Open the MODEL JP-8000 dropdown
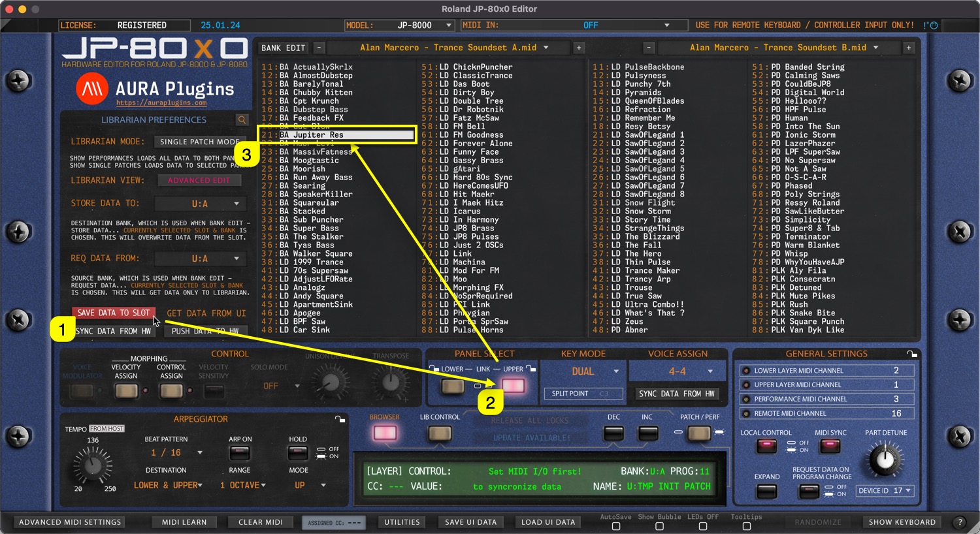The width and height of the screenshot is (980, 534). coord(399,25)
